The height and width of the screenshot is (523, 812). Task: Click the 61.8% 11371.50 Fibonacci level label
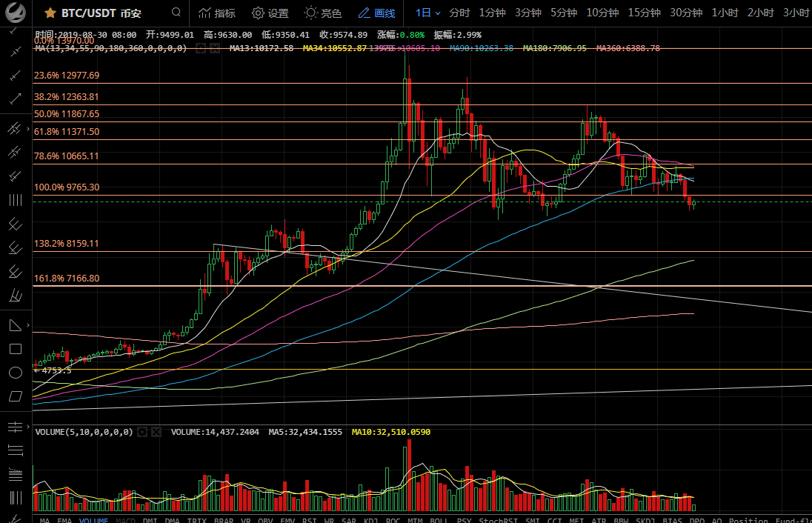click(x=67, y=132)
